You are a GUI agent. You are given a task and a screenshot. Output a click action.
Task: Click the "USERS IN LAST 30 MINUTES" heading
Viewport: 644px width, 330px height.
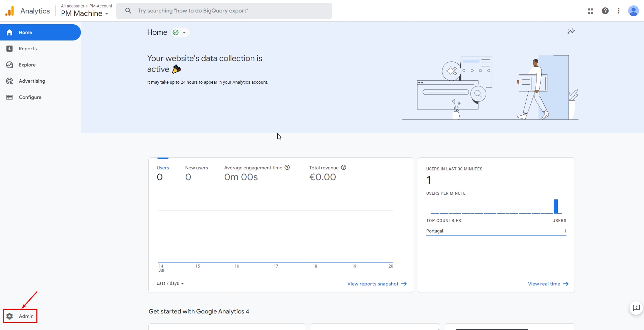pos(454,169)
